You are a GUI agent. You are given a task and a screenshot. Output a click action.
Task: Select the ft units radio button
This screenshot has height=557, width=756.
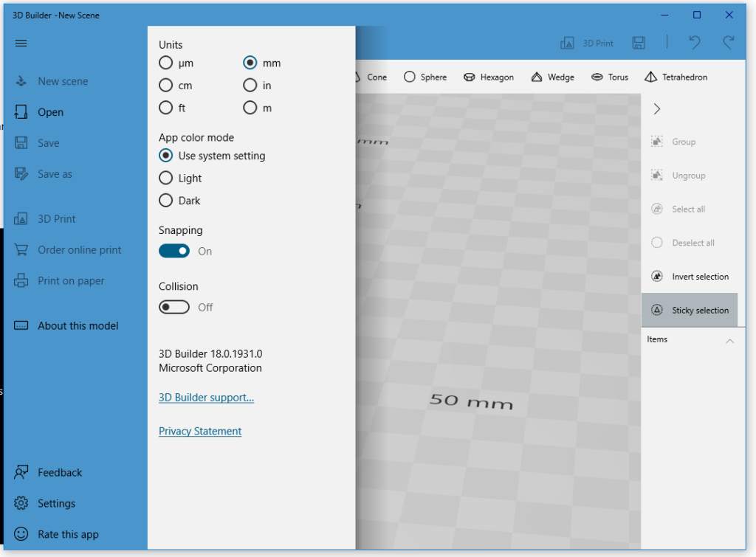pos(165,108)
